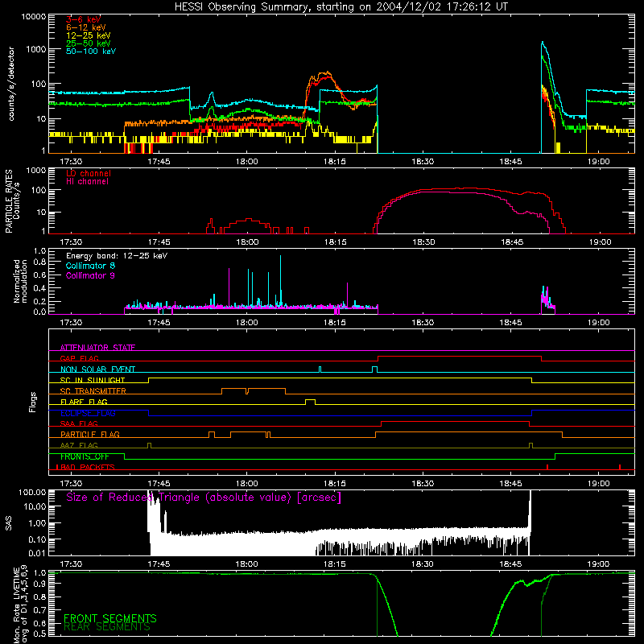Click the Mon. Rate LIVETIME axis label
The image size is (644, 644).
(20, 604)
